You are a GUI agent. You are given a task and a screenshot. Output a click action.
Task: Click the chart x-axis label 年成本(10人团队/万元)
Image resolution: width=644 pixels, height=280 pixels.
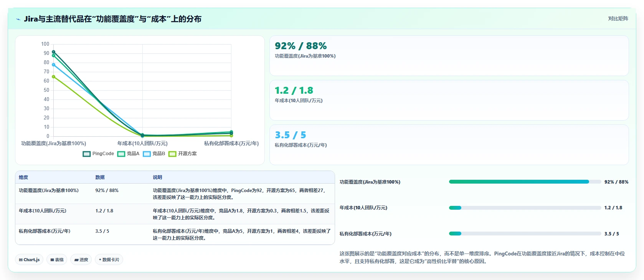coord(142,144)
